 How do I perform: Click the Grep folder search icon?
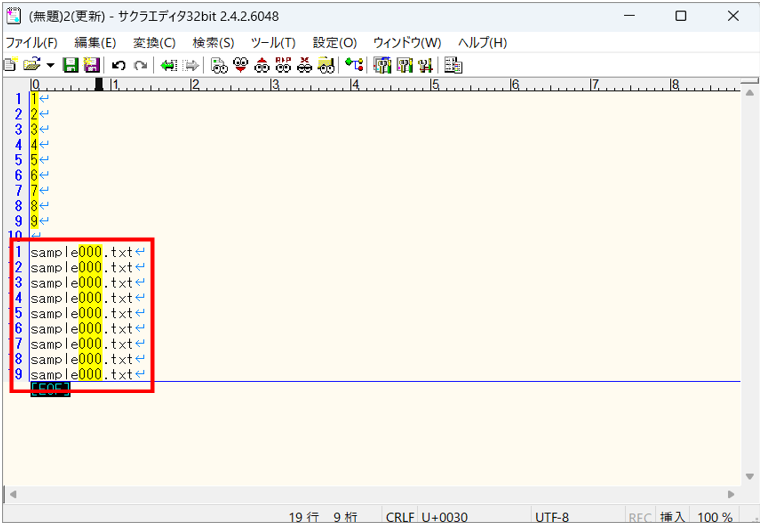coord(326,65)
